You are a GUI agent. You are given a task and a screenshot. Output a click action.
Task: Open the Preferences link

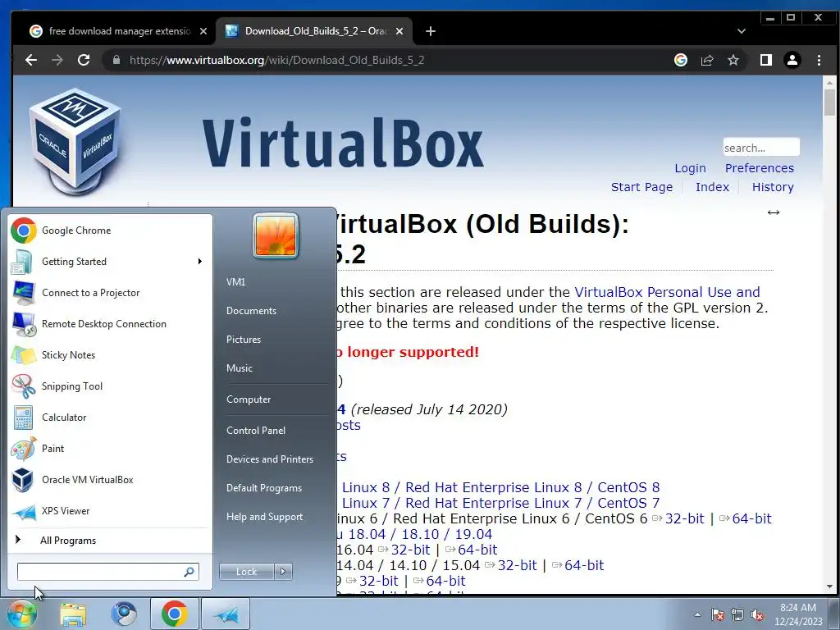click(759, 168)
